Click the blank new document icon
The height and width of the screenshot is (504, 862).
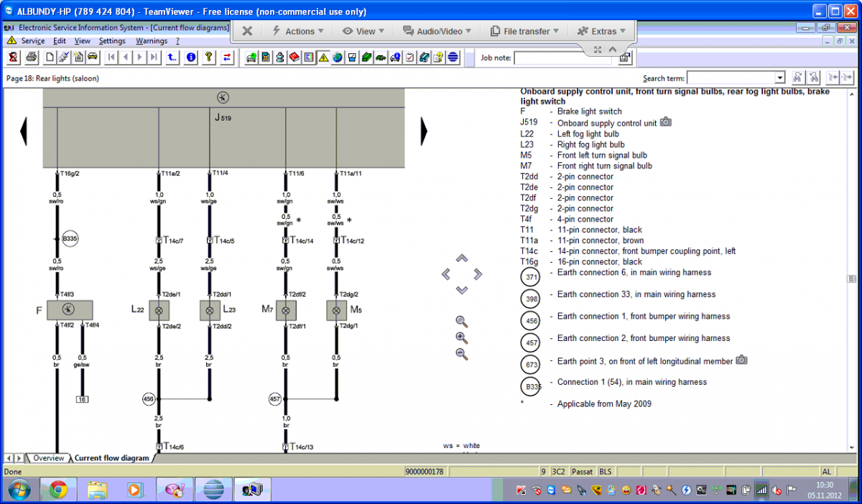50,57
